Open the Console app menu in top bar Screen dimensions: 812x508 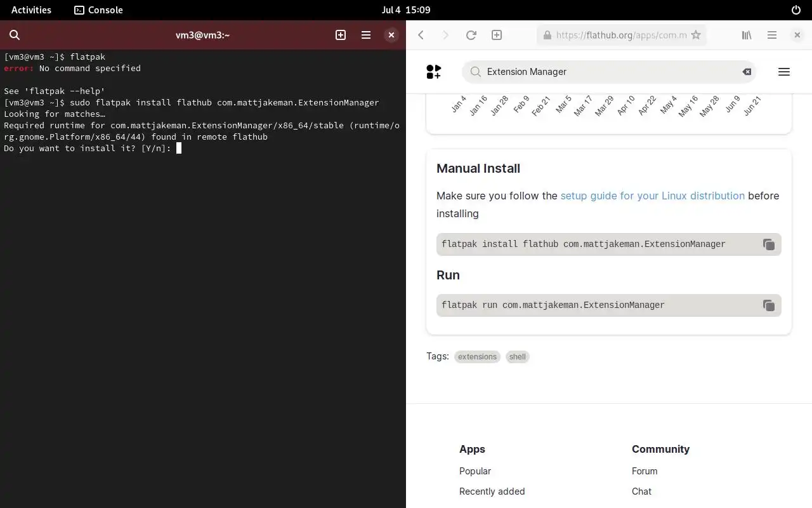click(x=98, y=10)
